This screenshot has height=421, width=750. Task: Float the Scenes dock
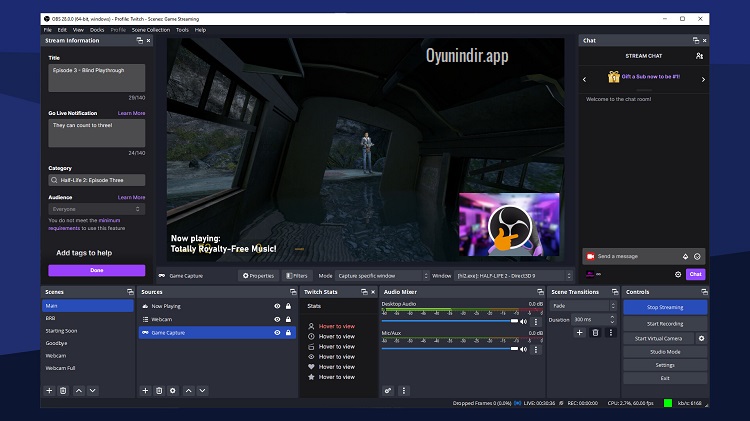[130, 292]
